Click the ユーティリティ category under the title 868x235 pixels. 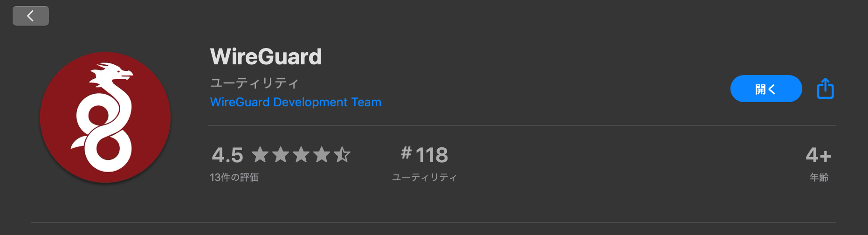[x=254, y=83]
